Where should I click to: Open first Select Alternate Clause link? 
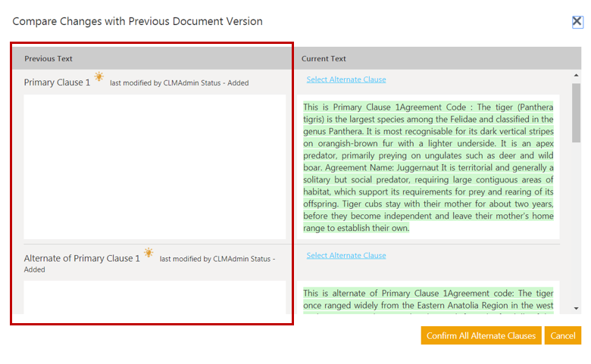pyautogui.click(x=346, y=79)
